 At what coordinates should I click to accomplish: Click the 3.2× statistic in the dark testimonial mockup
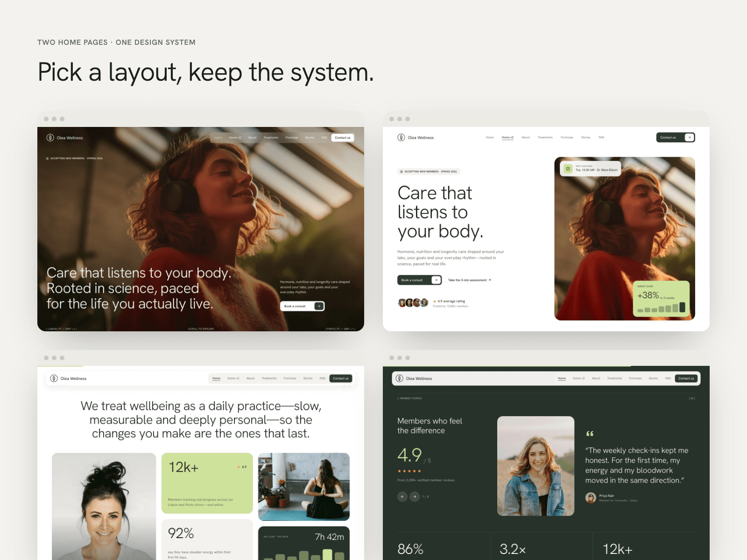coord(513,549)
